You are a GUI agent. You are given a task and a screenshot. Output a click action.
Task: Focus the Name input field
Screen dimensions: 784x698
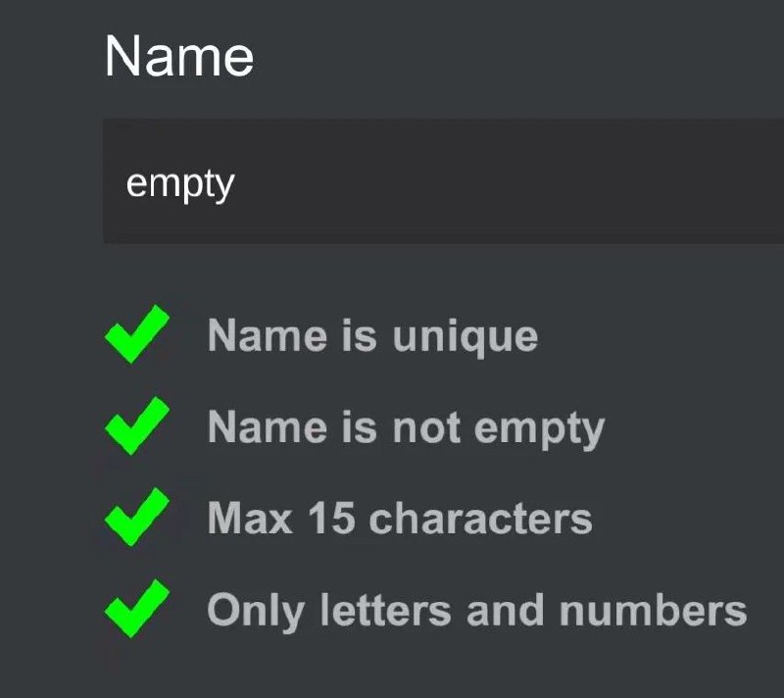tap(443, 182)
